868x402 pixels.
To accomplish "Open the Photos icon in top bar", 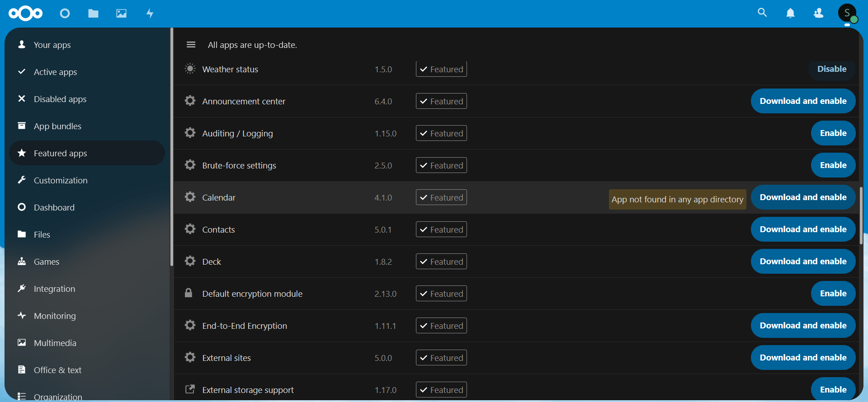I will tap(121, 14).
